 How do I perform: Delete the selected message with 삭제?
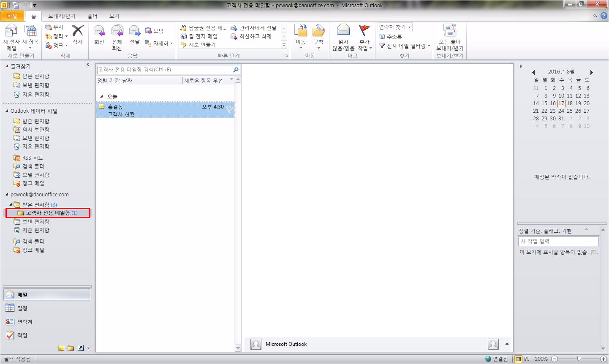coord(78,35)
